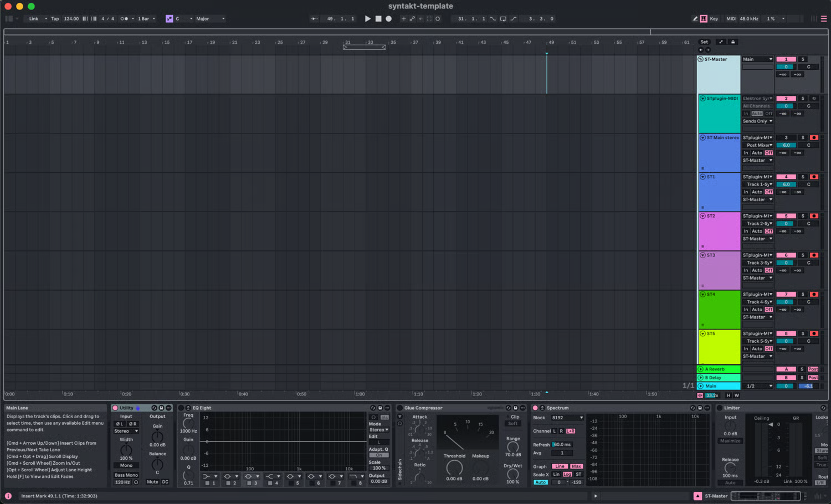Click the Optimize Arrangement Height H button
The width and height of the screenshot is (831, 504).
(729, 395)
